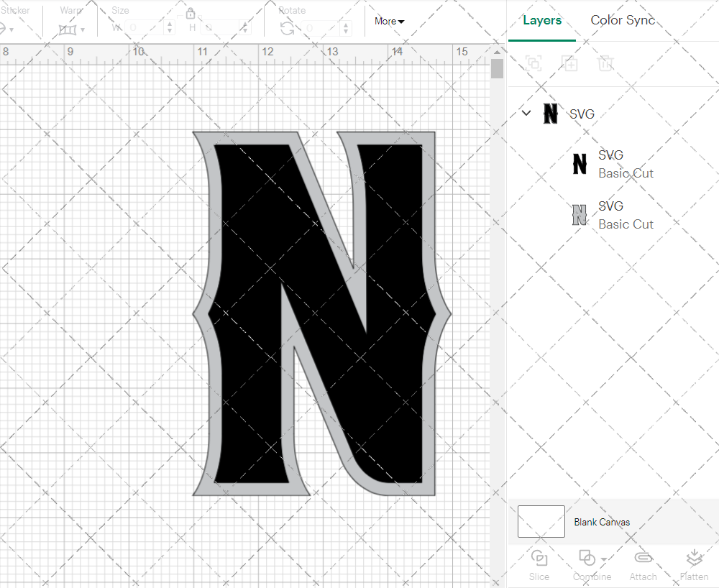Click the Combine icon
Image resolution: width=719 pixels, height=588 pixels.
[587, 558]
